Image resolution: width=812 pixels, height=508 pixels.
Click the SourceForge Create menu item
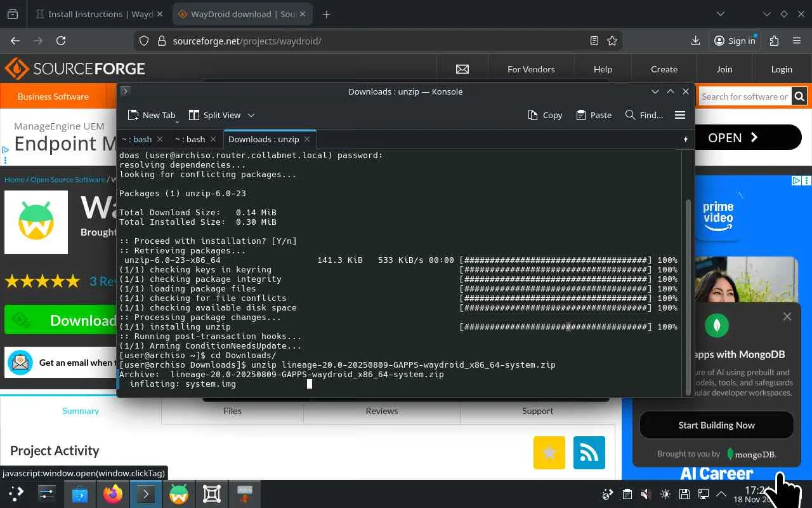664,69
